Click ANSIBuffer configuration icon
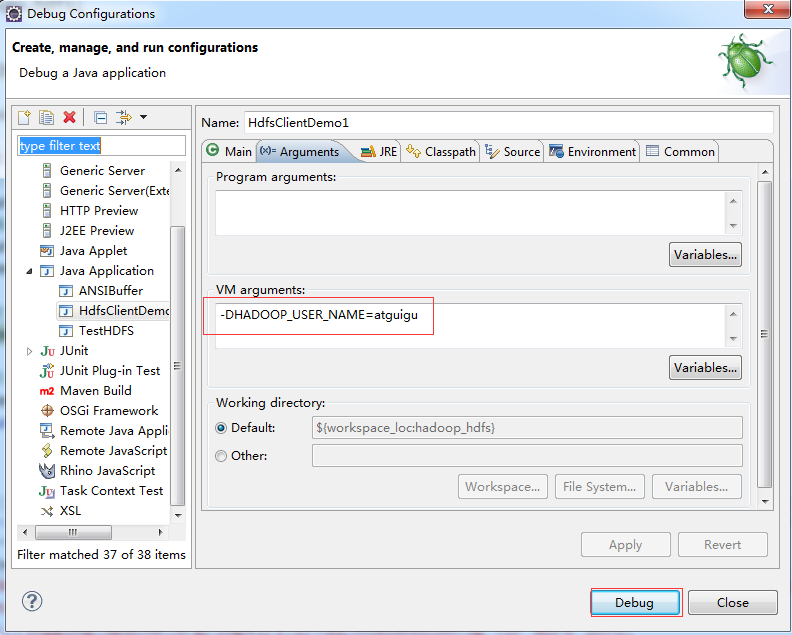Screen dimensions: 792x635 coord(66,291)
